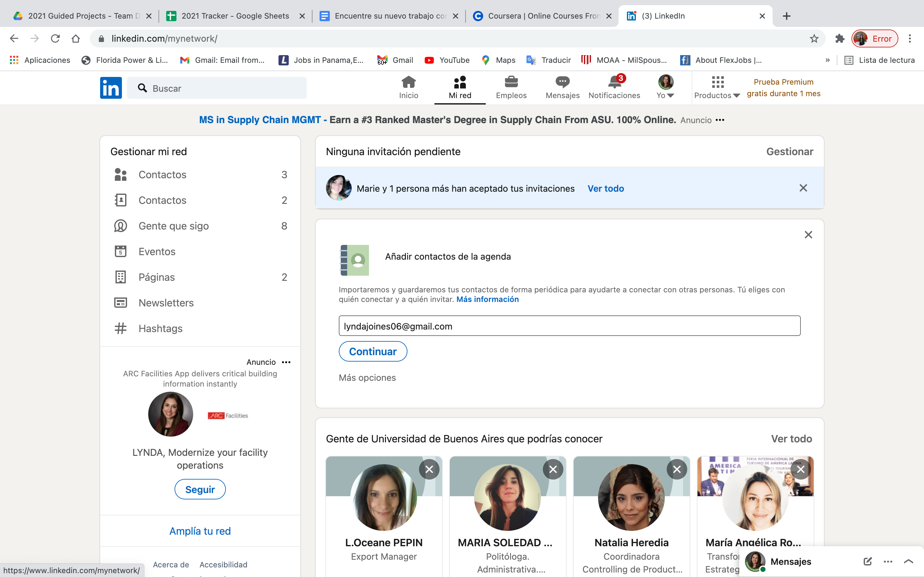This screenshot has width=924, height=577.
Task: Expand the Yo profile dropdown
Action: [665, 88]
